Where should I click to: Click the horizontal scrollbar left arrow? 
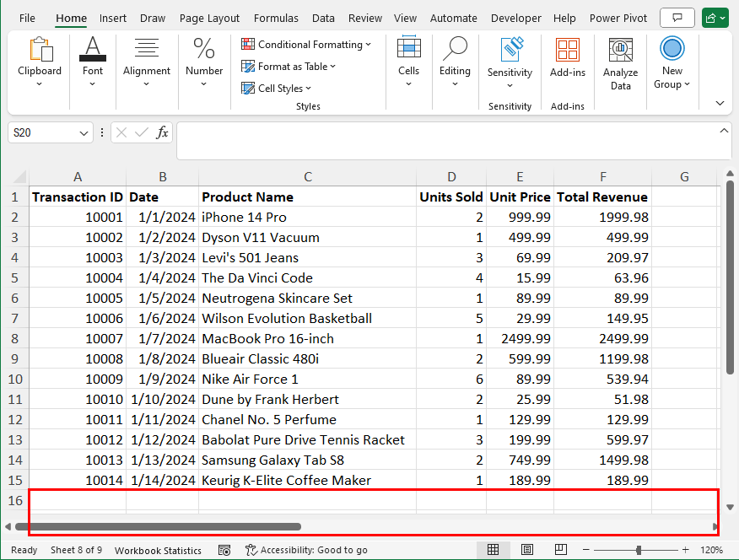pyautogui.click(x=8, y=526)
